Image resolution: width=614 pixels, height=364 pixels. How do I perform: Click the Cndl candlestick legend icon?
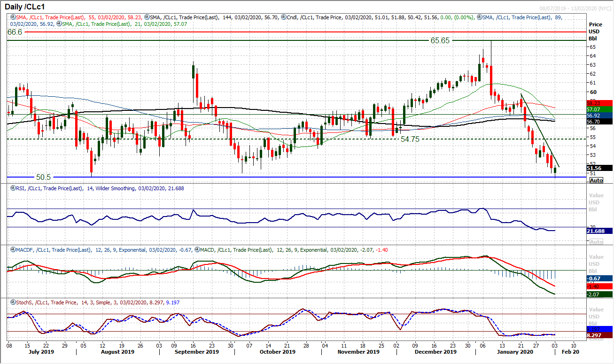(285, 16)
